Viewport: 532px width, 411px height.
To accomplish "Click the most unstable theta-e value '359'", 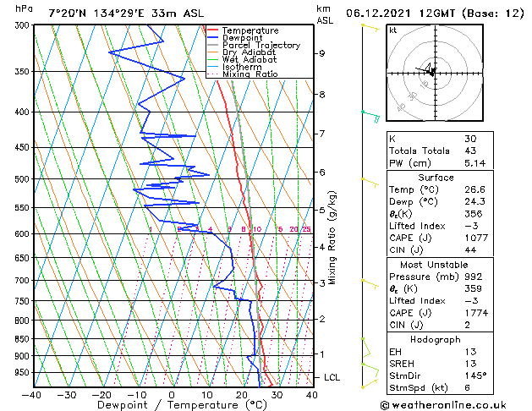I will 474,288.
